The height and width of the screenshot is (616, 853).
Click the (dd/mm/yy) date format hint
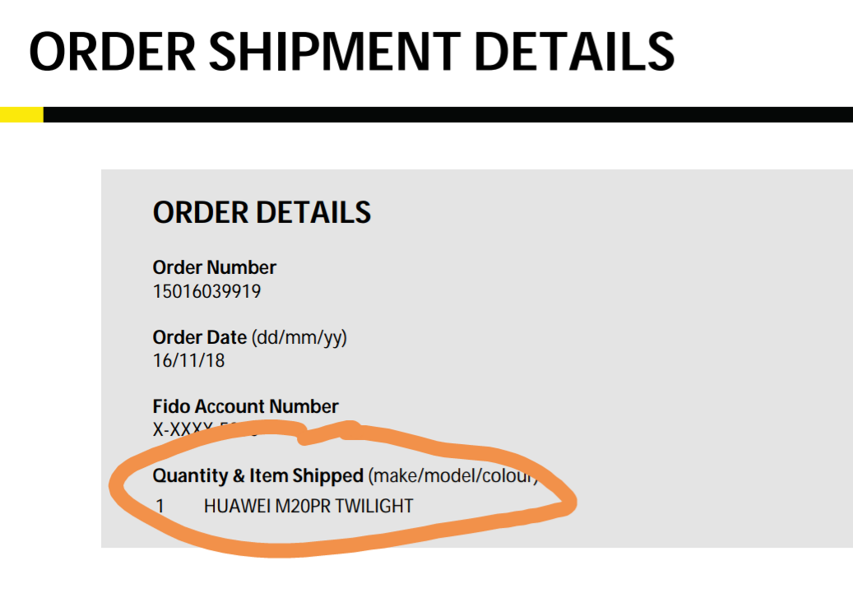point(299,337)
